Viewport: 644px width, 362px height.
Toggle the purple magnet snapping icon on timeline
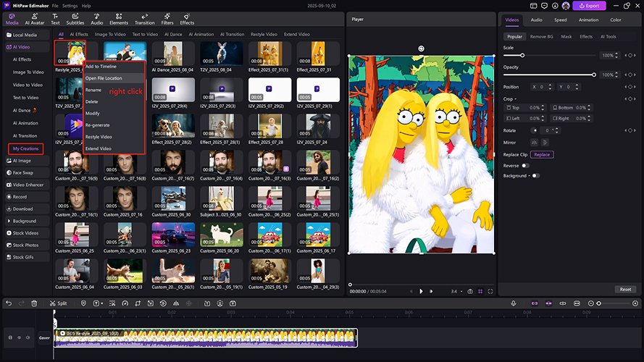point(548,303)
